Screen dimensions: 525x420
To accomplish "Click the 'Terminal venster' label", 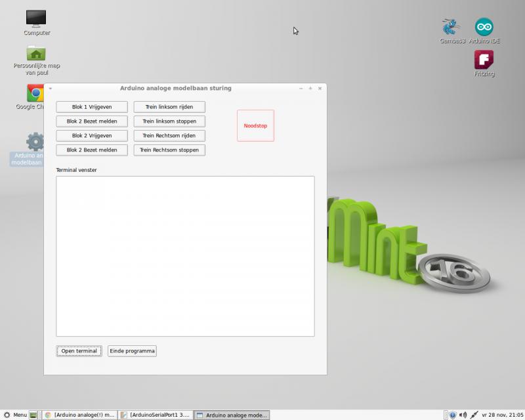I will pos(76,170).
